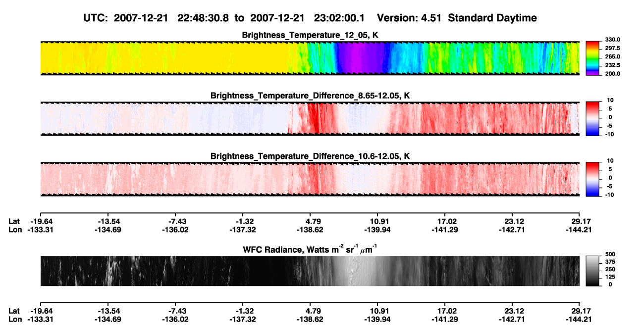
Task: Click the title 'Brightness_Temperature_Difference_8.65-12.05, K'
Action: (310, 95)
